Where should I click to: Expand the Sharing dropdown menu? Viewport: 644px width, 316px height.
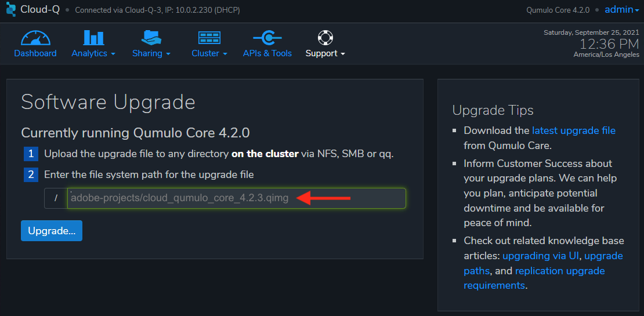(x=151, y=53)
